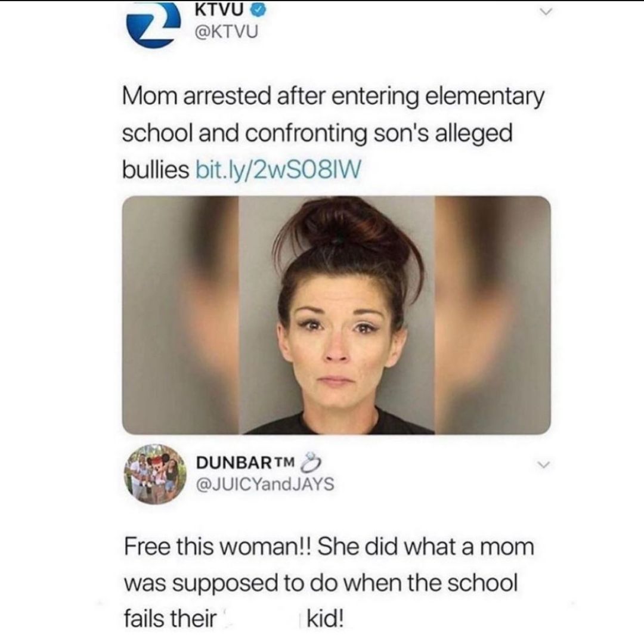Click the censored blank gap before "kid!"

261,618
